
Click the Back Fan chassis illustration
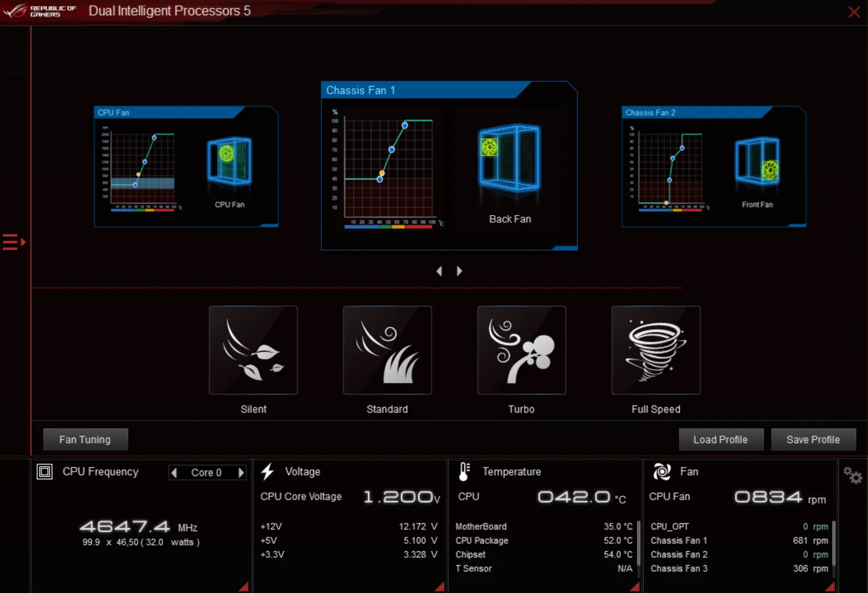click(510, 158)
